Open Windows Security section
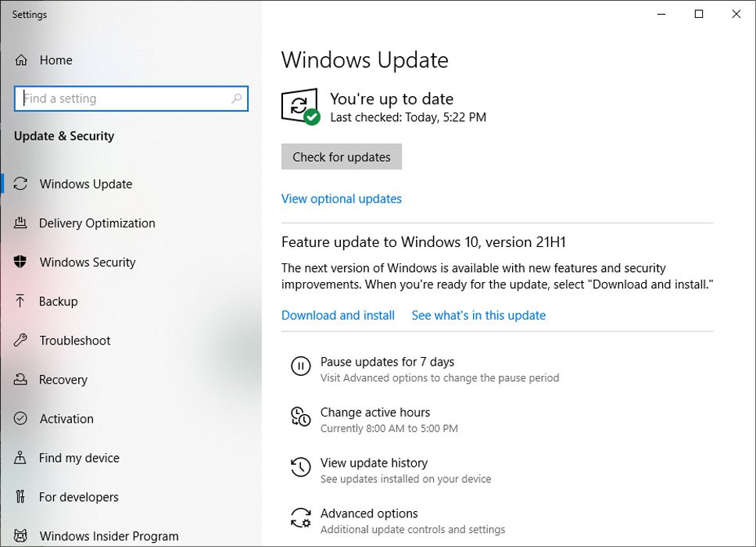This screenshot has width=756, height=547. pos(88,263)
